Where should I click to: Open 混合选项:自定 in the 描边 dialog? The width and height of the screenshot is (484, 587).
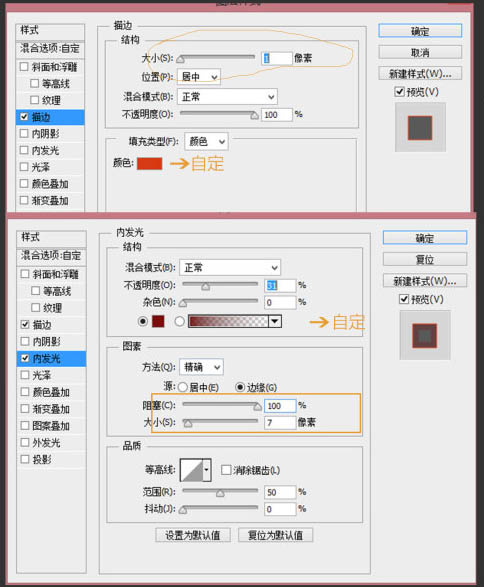point(50,49)
